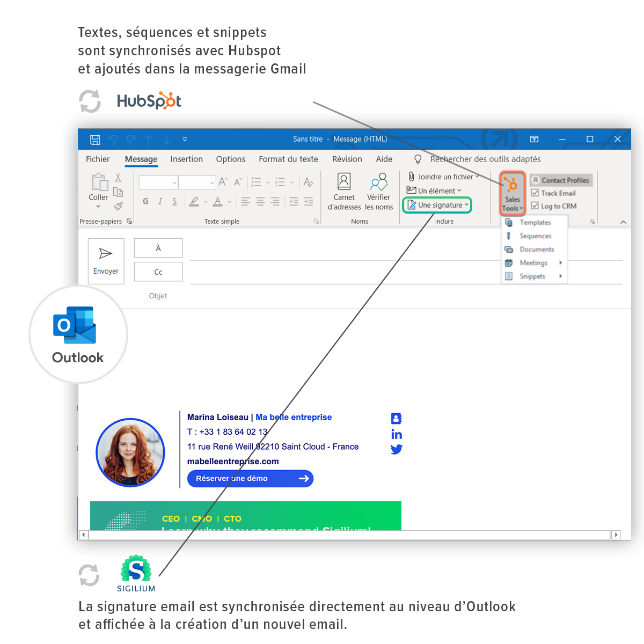Align text to the right
The width and height of the screenshot is (644, 644).
(275, 201)
